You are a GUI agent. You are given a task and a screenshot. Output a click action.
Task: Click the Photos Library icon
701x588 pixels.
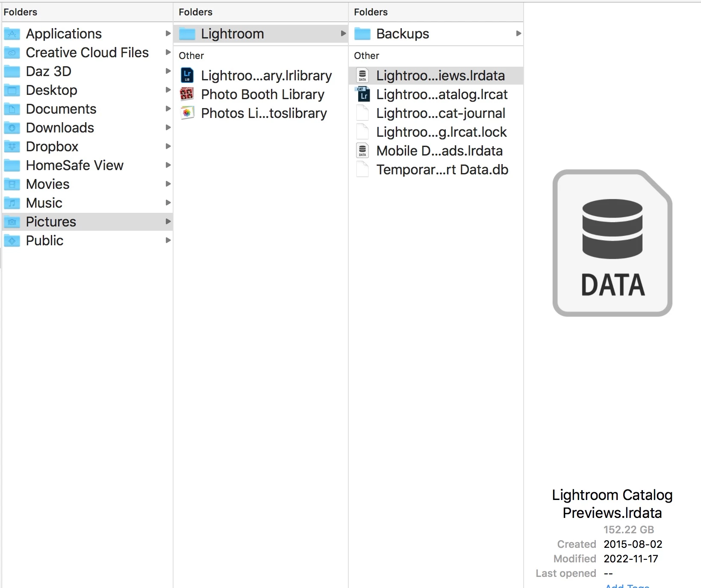pos(187,113)
